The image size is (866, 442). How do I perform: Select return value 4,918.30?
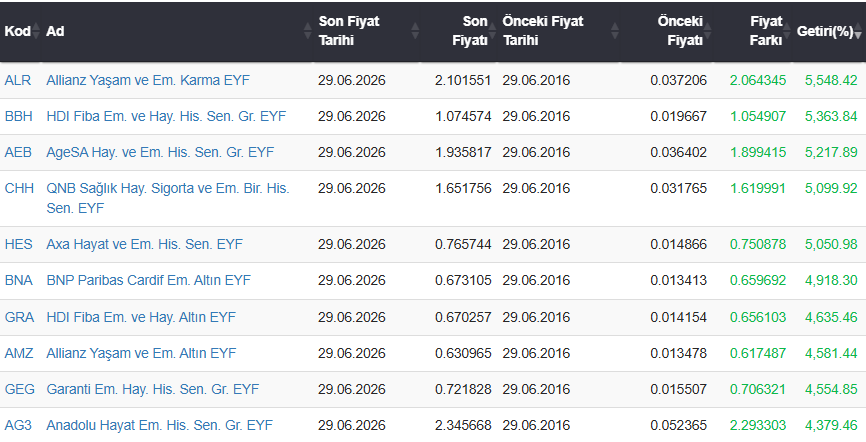click(x=831, y=280)
